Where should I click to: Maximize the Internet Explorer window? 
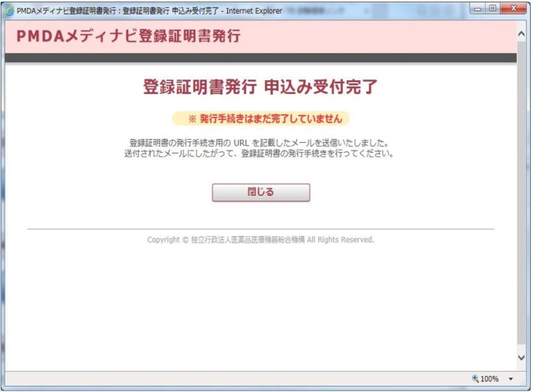click(493, 8)
